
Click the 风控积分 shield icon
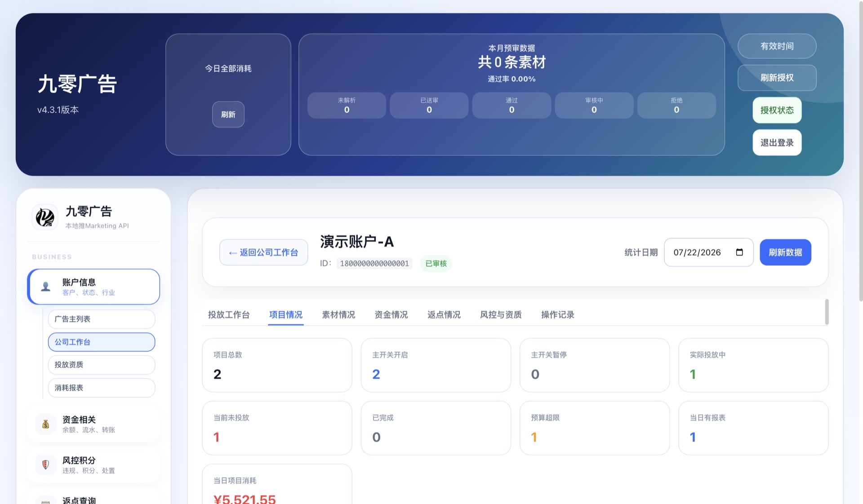tap(45, 465)
